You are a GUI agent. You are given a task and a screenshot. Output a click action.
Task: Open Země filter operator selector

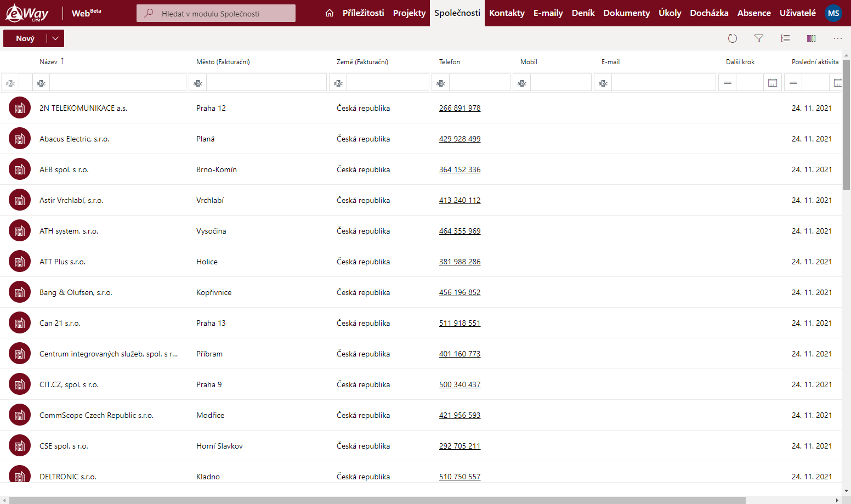(338, 83)
